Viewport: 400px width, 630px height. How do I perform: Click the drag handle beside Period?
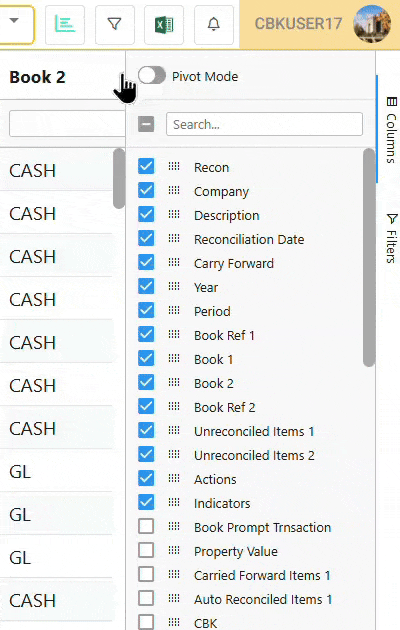click(174, 310)
